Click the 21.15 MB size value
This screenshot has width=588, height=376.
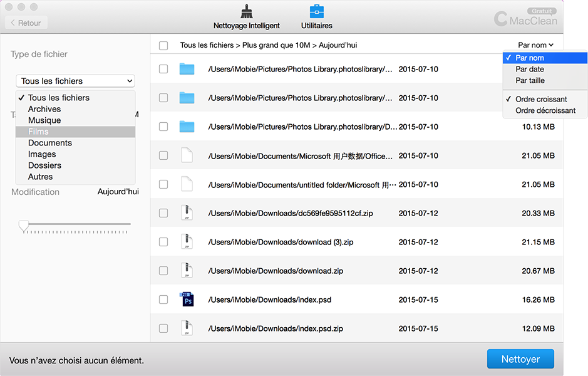pos(538,242)
